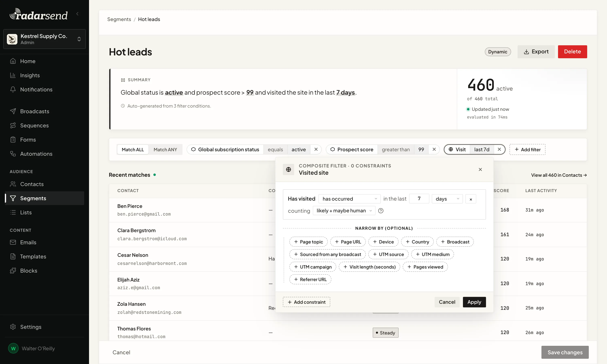Open the 'has occurred' dropdown

[349, 199]
